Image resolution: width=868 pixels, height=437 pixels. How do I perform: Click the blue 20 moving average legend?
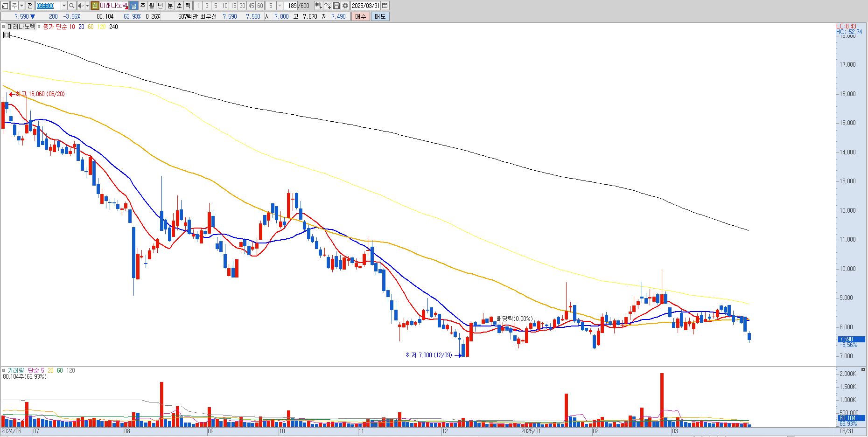pos(81,27)
